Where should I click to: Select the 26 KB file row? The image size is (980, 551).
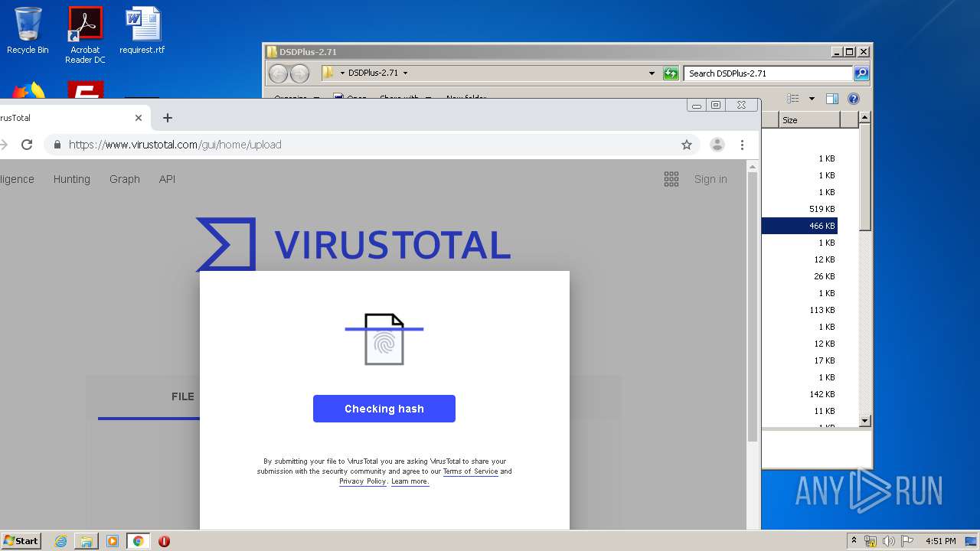799,276
